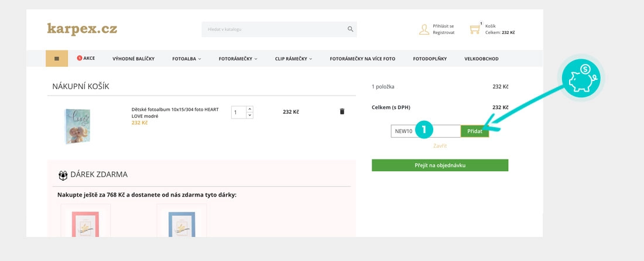The height and width of the screenshot is (261, 644).
Task: Open the Výhodné balíčky menu item
Action: [x=133, y=59]
